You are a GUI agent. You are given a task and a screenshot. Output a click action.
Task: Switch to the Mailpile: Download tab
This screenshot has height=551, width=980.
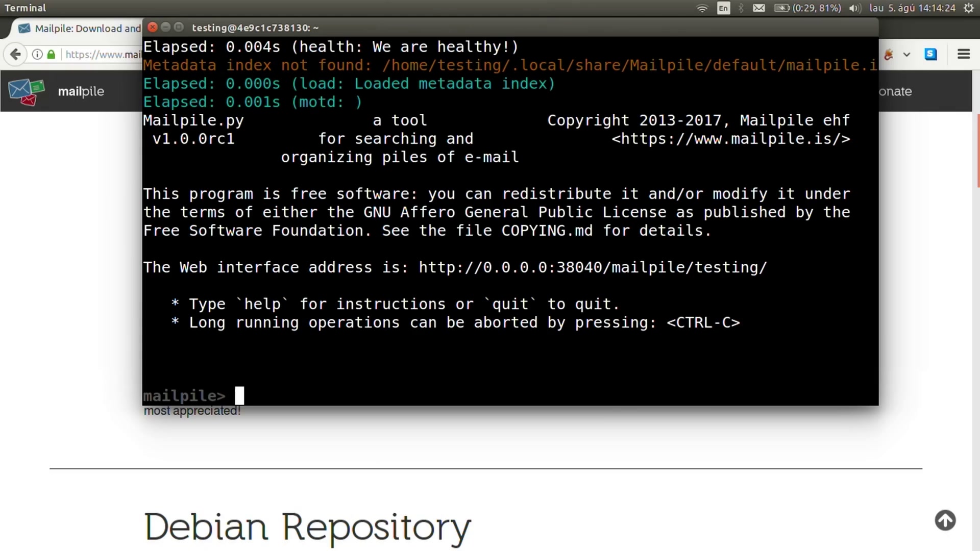click(79, 28)
